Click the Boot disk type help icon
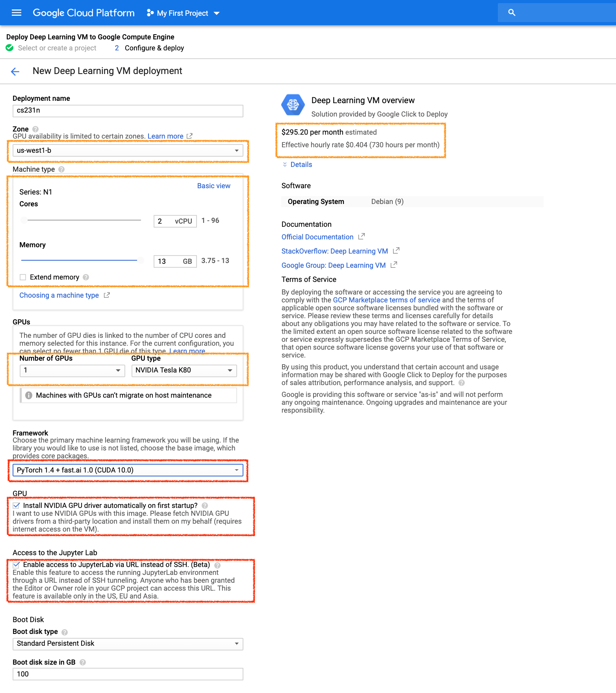 point(65,632)
